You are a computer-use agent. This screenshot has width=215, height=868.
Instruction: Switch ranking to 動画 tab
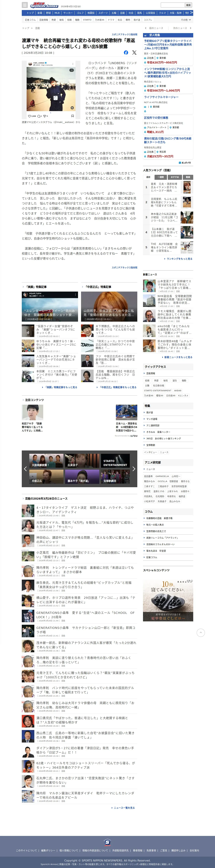point(188,177)
